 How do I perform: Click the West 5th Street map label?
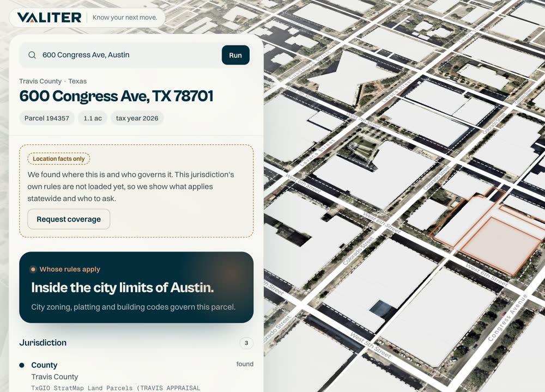tap(371, 345)
